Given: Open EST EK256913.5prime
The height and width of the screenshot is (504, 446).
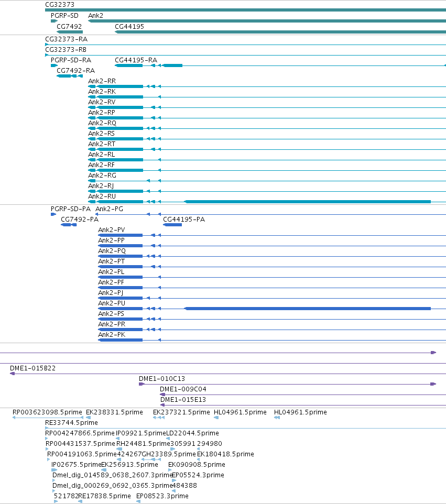Looking at the screenshot, I should pyautogui.click(x=129, y=465).
